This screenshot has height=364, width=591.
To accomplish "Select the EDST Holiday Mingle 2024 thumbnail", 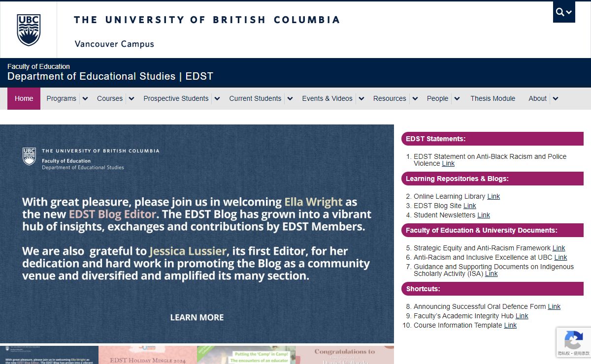I will click(148, 355).
